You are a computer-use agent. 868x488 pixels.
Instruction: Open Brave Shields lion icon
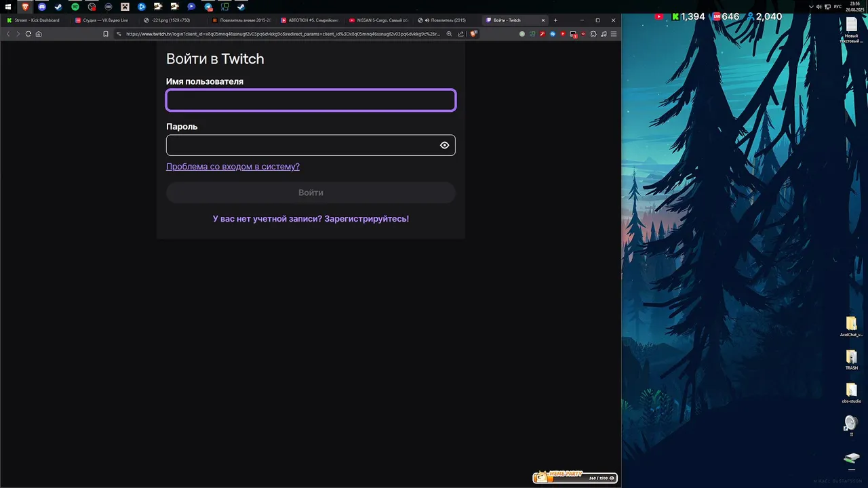[x=473, y=34]
